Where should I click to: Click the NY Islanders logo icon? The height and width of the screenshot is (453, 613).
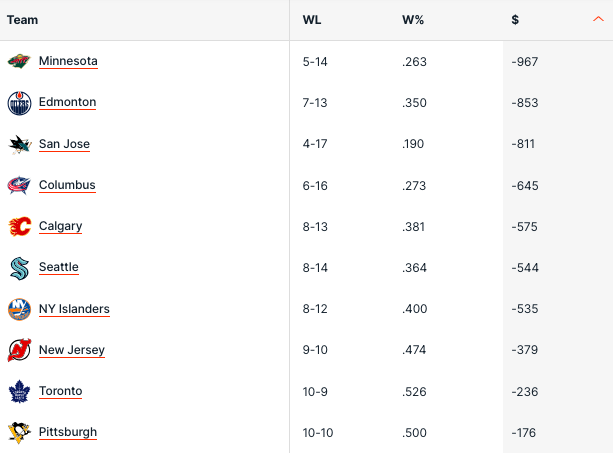[x=19, y=309]
